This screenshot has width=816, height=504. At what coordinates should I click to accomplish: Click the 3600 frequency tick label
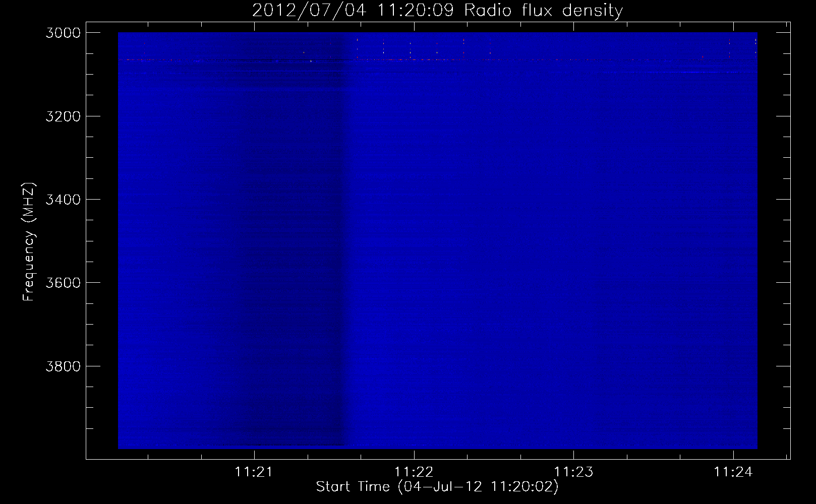point(63,283)
